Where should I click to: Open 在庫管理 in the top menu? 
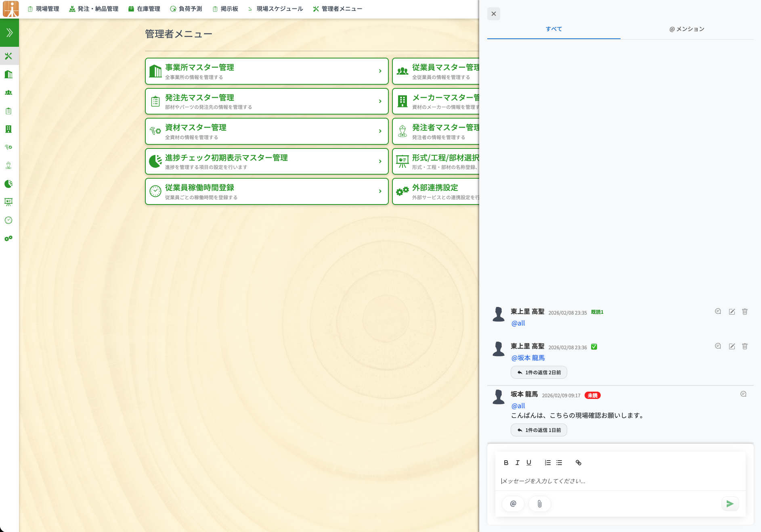pyautogui.click(x=144, y=9)
